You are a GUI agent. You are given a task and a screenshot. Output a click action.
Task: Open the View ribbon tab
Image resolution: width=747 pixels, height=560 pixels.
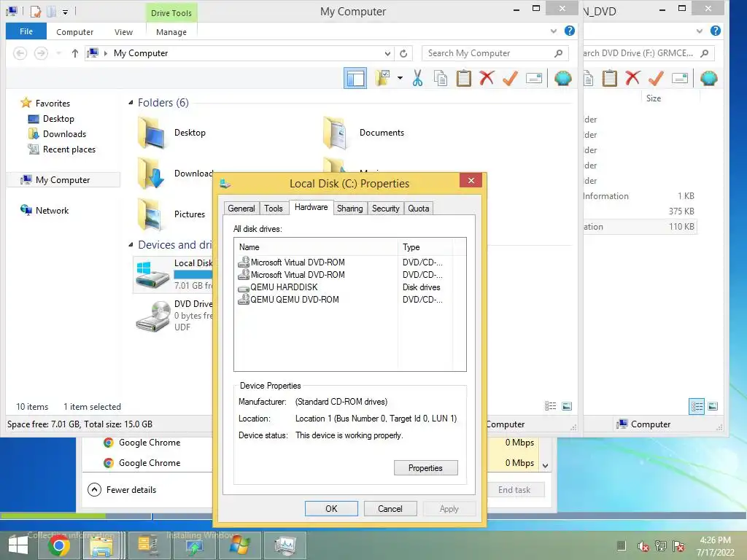point(123,32)
